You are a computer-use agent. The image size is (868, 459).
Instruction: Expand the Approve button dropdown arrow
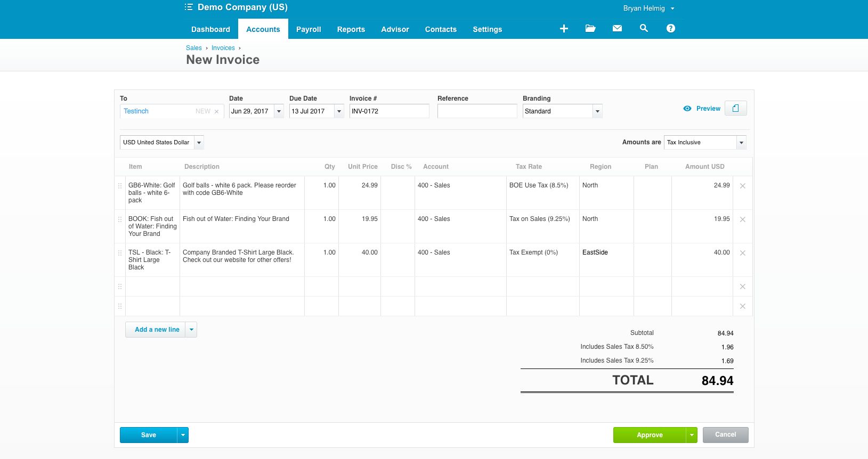(692, 435)
